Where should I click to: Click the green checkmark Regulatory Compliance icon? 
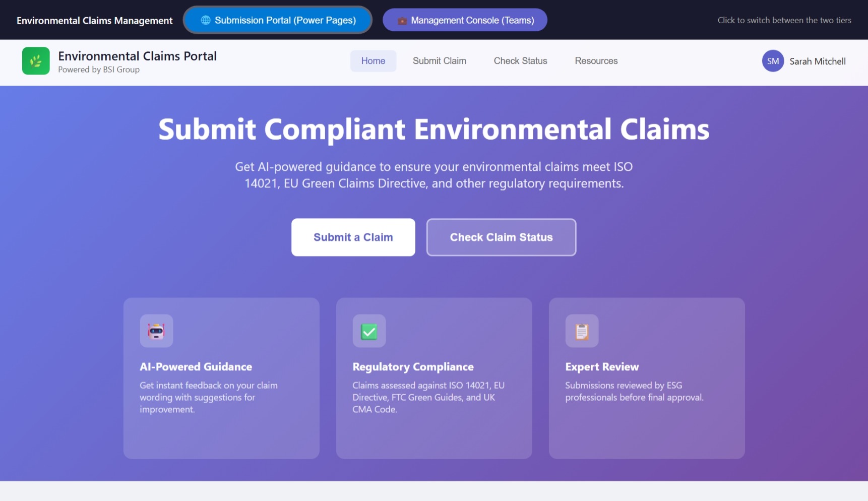pos(369,331)
